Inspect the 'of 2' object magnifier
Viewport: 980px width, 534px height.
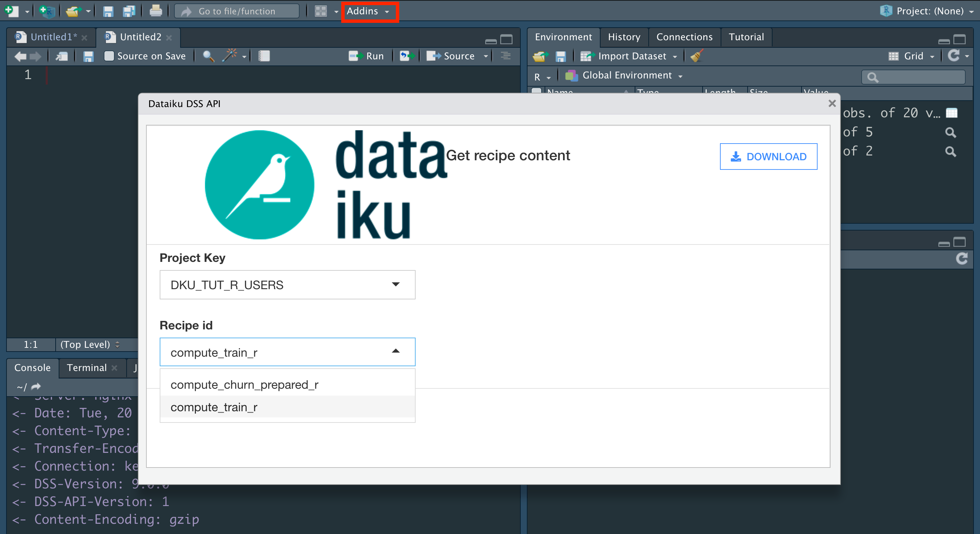coord(951,151)
